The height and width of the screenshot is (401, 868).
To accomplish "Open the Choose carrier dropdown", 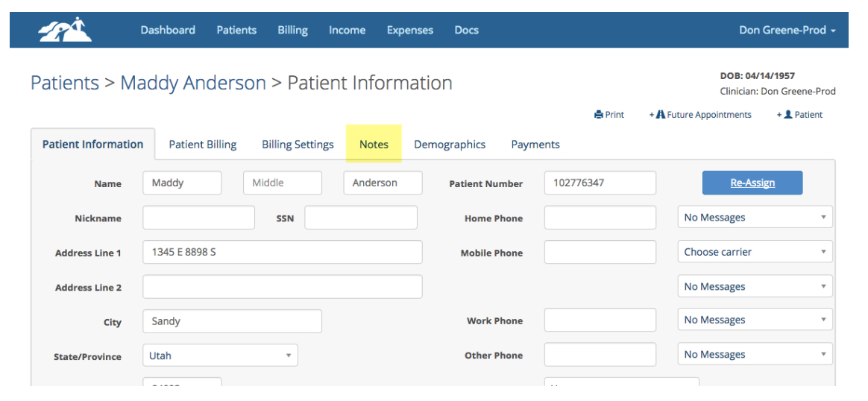I will point(755,252).
